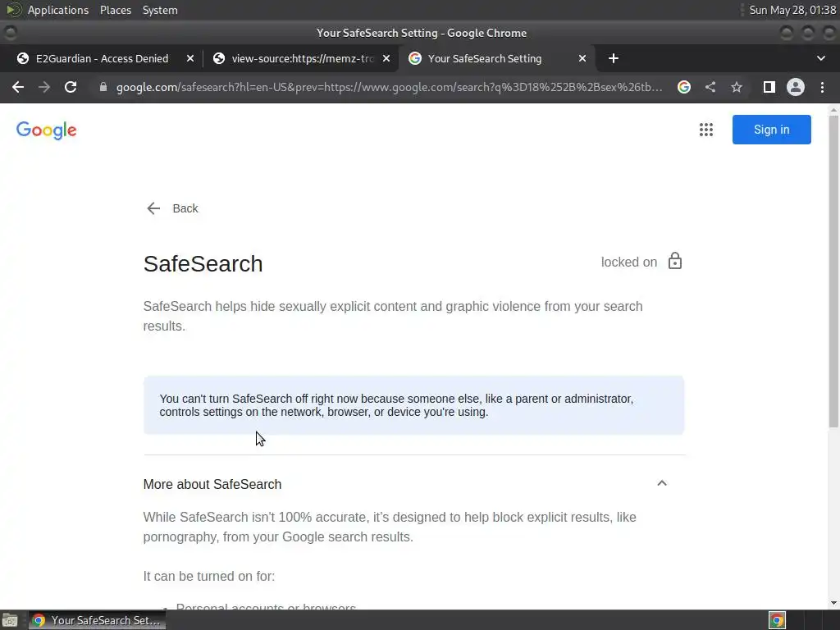The height and width of the screenshot is (630, 840).
Task: Click the Google icon in address bar
Action: (684, 87)
